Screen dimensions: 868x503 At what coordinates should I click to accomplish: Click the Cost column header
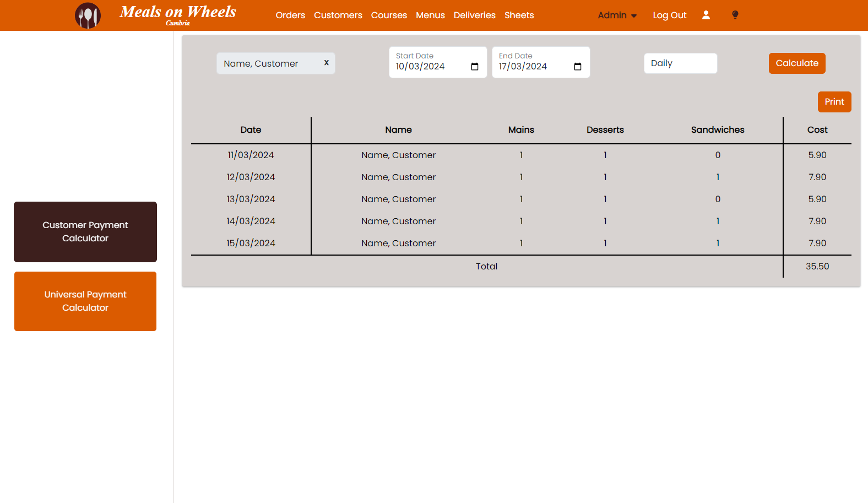[817, 130]
